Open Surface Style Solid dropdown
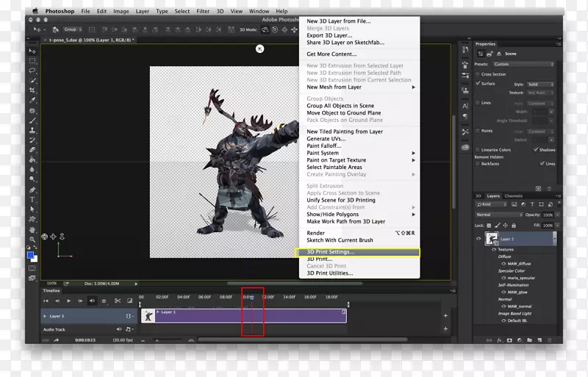The width and height of the screenshot is (588, 377). point(540,85)
